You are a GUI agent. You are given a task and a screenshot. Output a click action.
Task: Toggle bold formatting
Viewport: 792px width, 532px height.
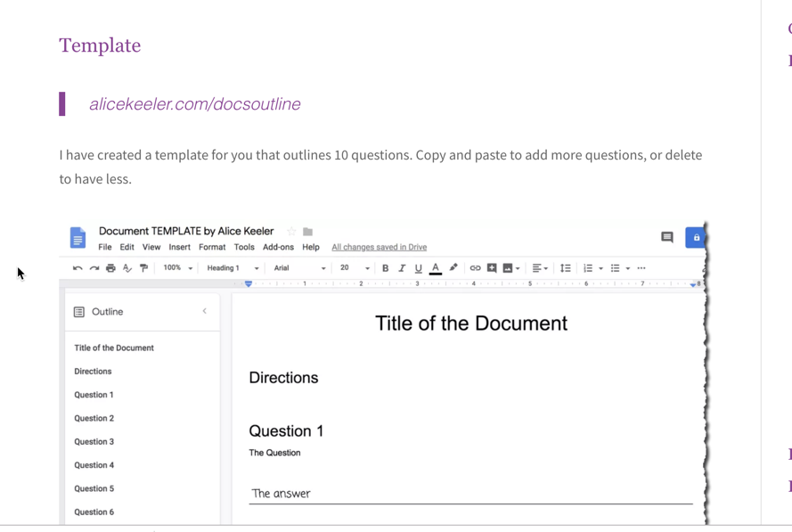(386, 268)
